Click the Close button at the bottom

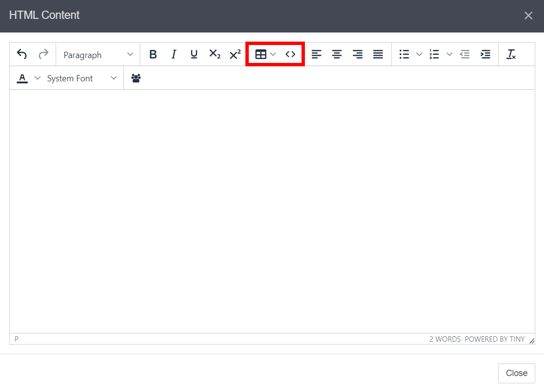click(x=516, y=373)
